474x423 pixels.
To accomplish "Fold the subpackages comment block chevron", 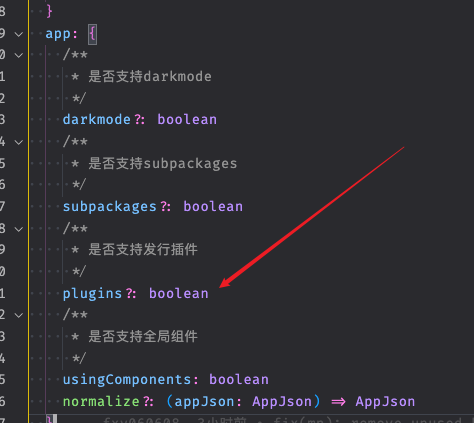I will click(x=19, y=142).
